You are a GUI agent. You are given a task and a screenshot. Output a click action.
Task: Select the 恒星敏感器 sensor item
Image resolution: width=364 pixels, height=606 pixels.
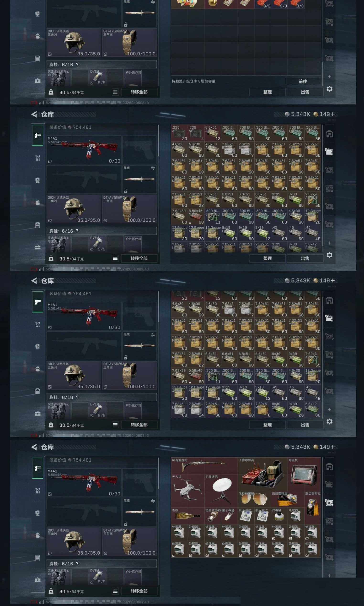pos(213,516)
